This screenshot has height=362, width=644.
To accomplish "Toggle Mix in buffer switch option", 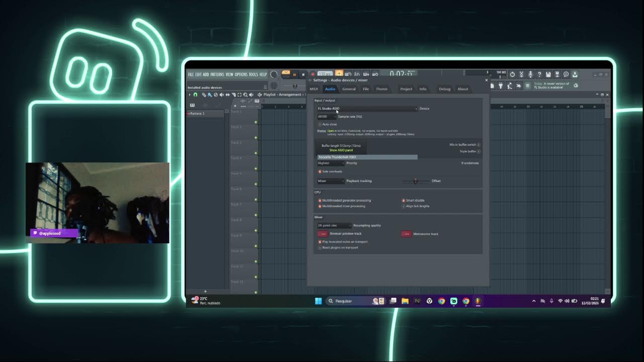I will [x=465, y=145].
